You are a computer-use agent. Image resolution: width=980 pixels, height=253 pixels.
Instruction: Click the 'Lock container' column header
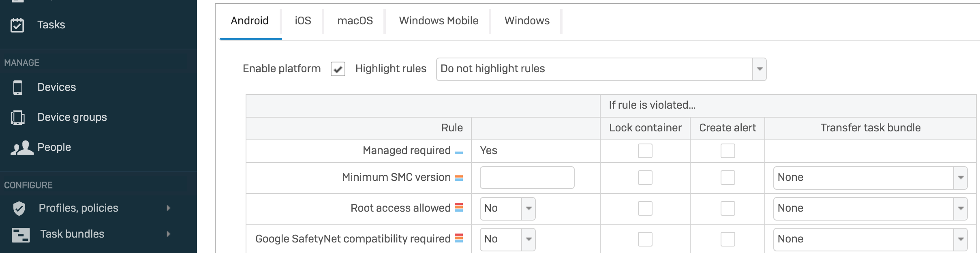click(645, 128)
